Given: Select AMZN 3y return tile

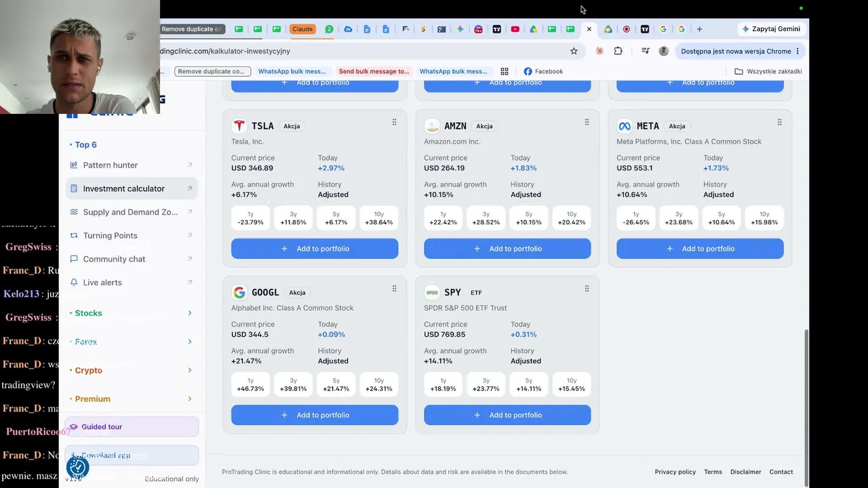Looking at the screenshot, I should click(486, 218).
